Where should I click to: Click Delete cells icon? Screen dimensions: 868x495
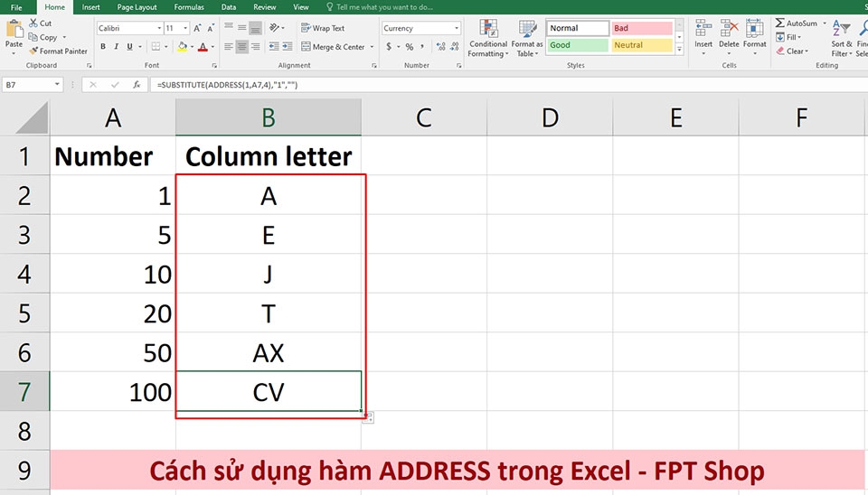pos(729,28)
